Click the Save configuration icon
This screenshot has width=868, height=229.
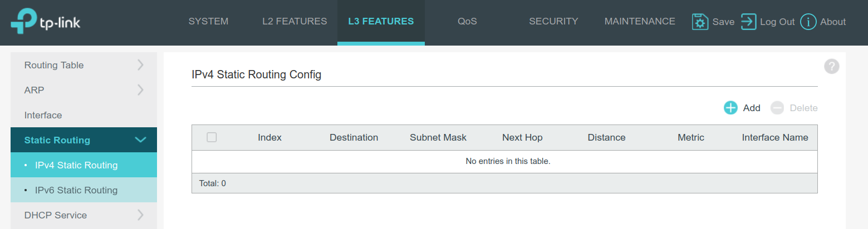point(700,22)
